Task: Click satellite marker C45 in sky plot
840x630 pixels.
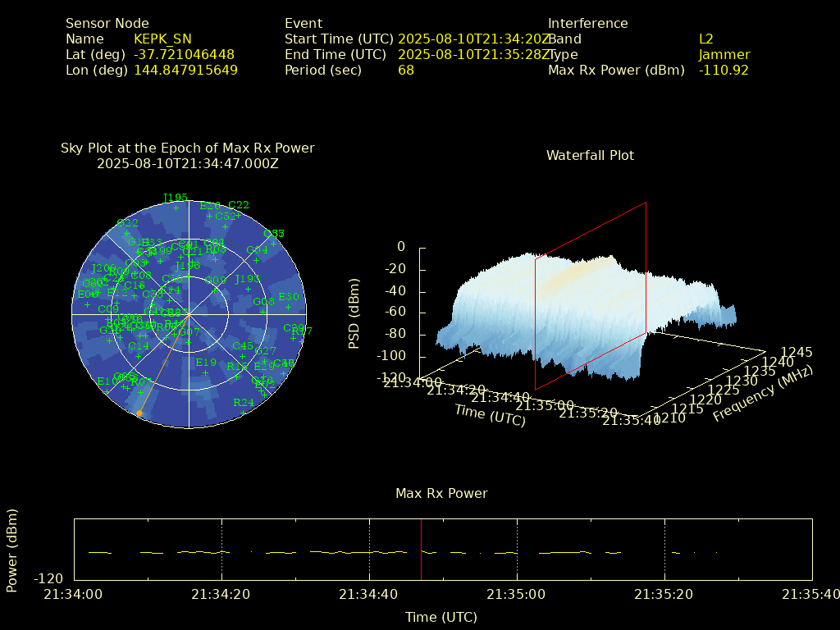Action: pos(243,355)
